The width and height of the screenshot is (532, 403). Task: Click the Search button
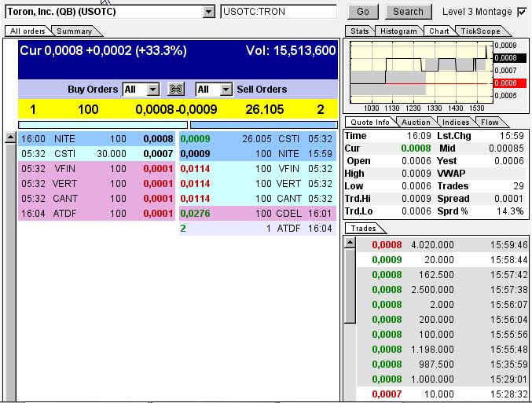[408, 12]
